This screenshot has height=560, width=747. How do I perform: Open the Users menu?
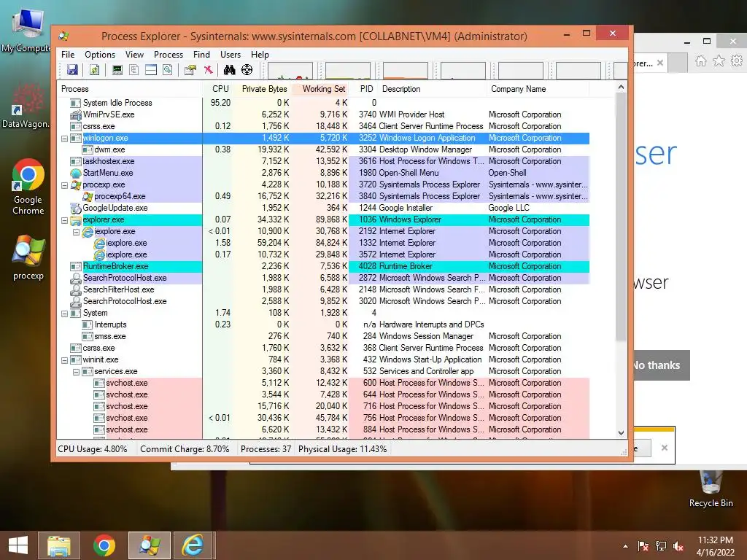click(x=230, y=55)
